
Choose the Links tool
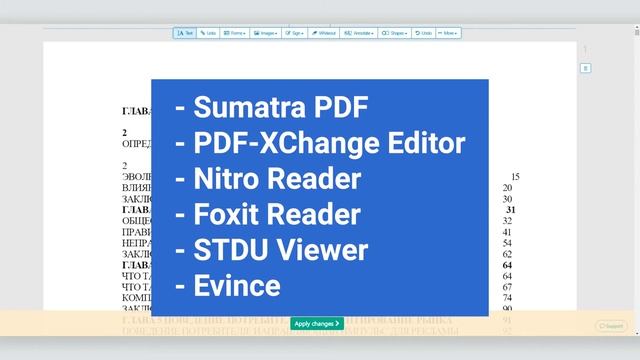tap(208, 33)
